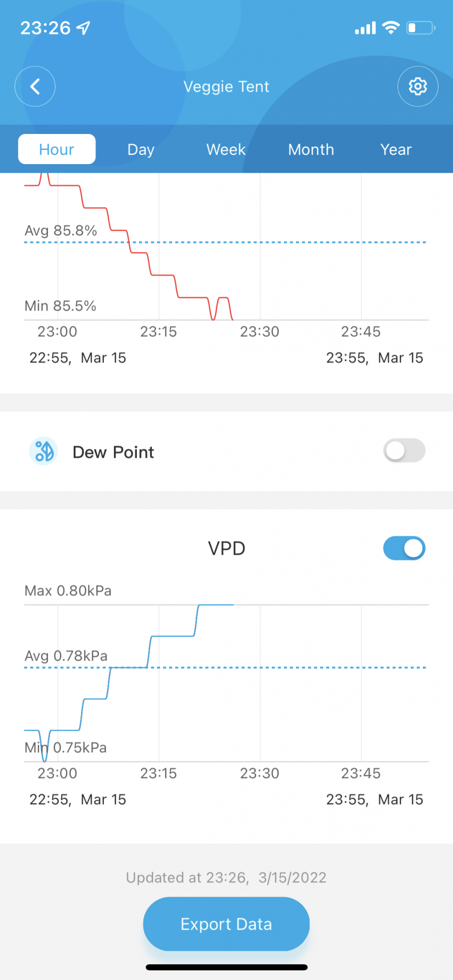Viewport: 453px width, 980px height.
Task: Tap the cellular signal bars icon
Action: pos(365,28)
